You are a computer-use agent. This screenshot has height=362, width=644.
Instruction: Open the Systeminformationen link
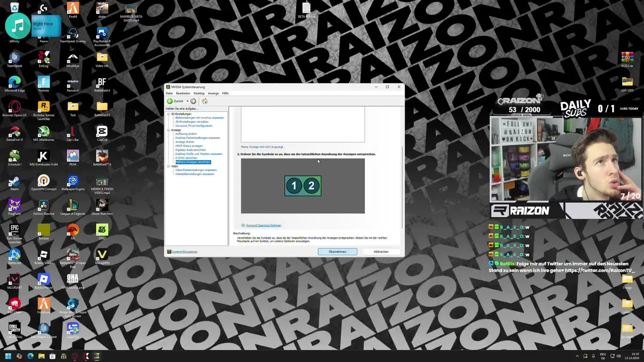coord(184,251)
